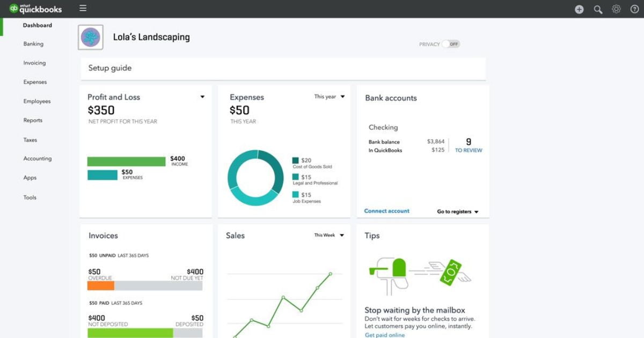This screenshot has height=338, width=644.
Task: Go to Invoicing in the sidebar
Action: 34,63
